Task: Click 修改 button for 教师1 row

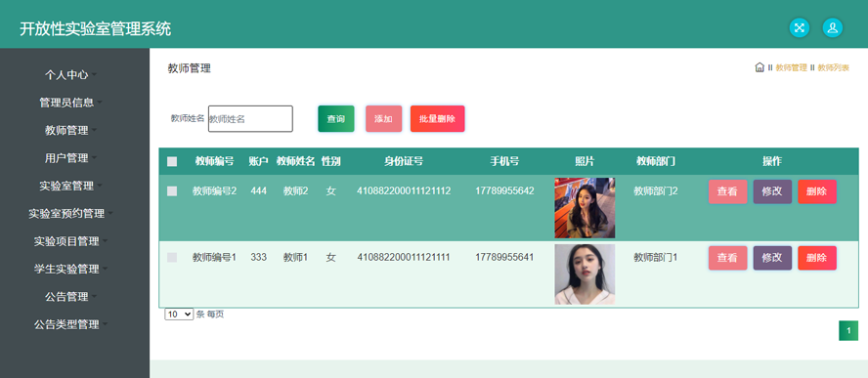Action: click(772, 258)
